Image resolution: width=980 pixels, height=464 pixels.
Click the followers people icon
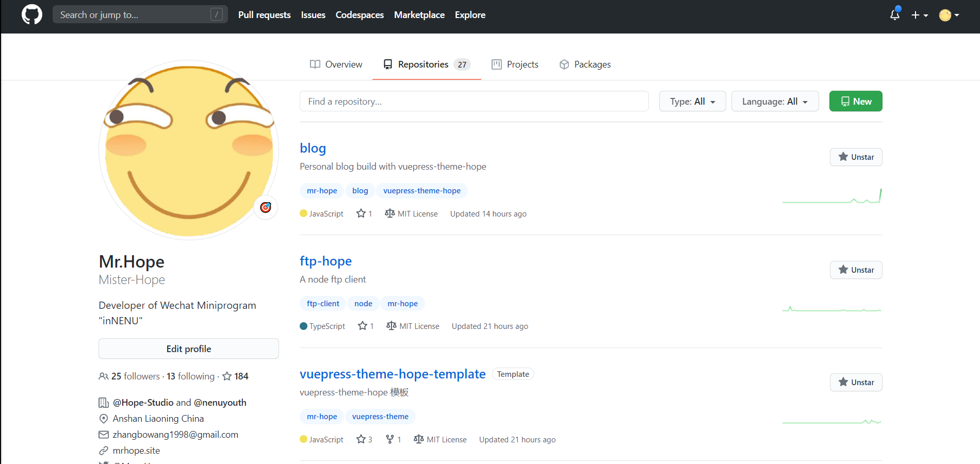(104, 376)
